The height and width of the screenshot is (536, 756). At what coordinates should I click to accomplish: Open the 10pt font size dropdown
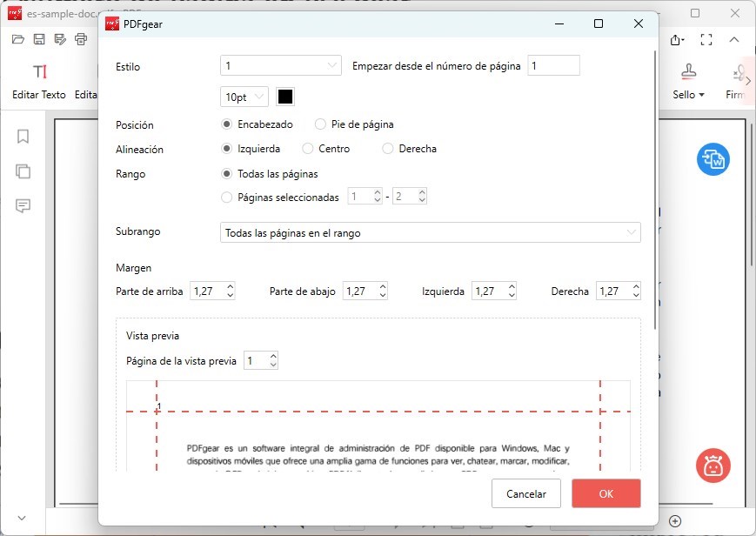point(244,97)
